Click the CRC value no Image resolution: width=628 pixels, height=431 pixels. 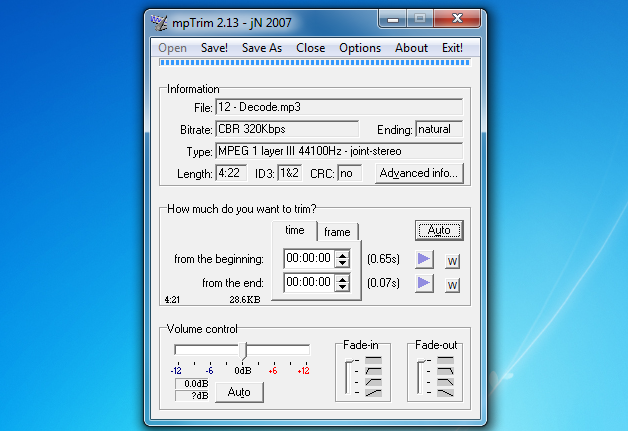tap(349, 173)
